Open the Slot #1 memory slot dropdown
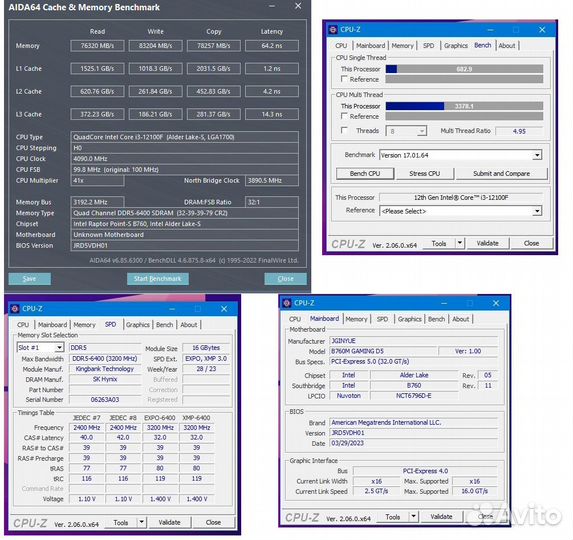 pyautogui.click(x=41, y=347)
